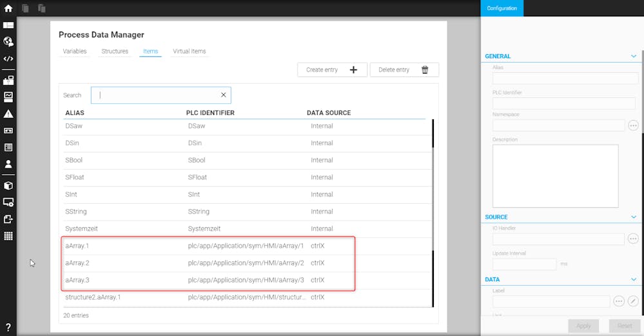The width and height of the screenshot is (644, 336).
Task: Click the Delete entry button
Action: click(x=404, y=70)
